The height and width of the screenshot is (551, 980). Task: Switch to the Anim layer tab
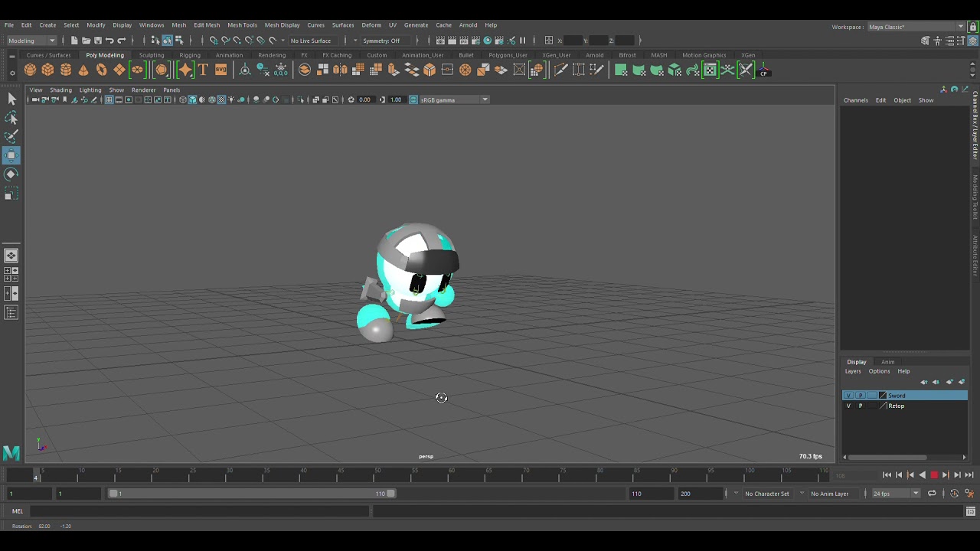887,362
